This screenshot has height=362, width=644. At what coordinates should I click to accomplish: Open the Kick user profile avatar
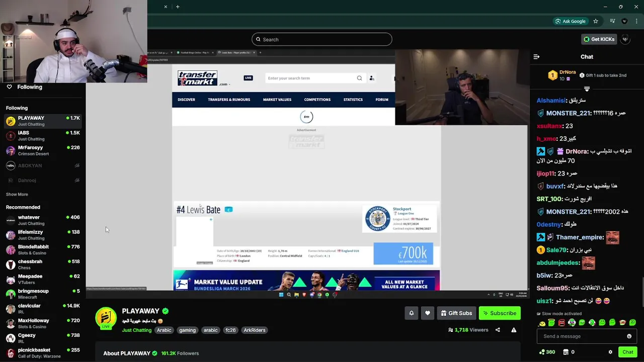coord(625,39)
